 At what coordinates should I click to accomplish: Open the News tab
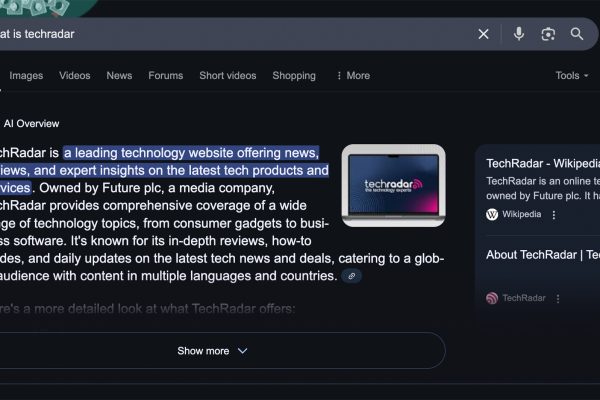point(119,76)
